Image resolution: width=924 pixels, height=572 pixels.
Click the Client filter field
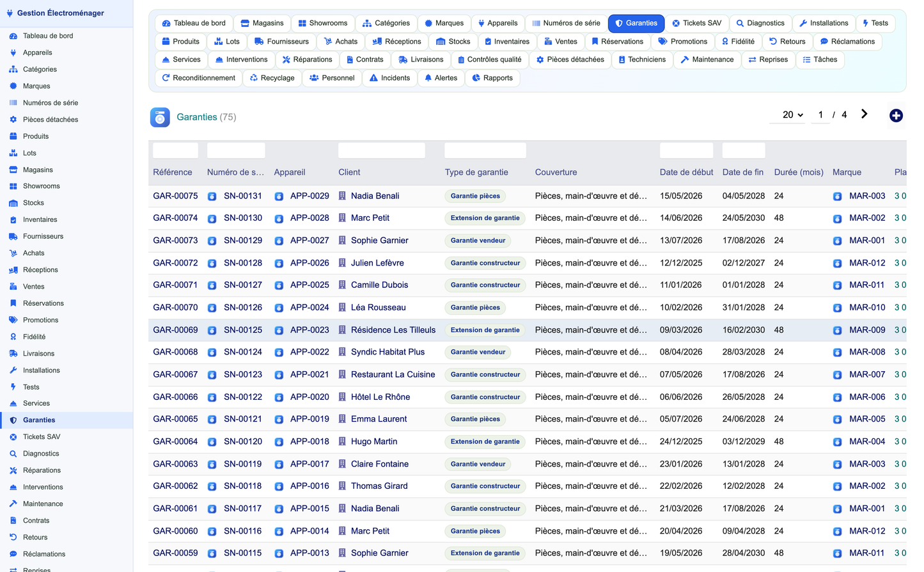(x=382, y=150)
